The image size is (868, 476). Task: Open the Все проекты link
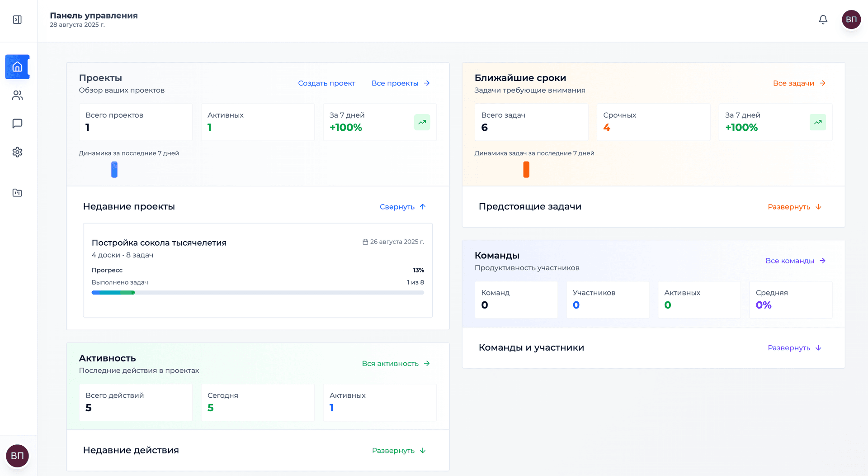(401, 83)
